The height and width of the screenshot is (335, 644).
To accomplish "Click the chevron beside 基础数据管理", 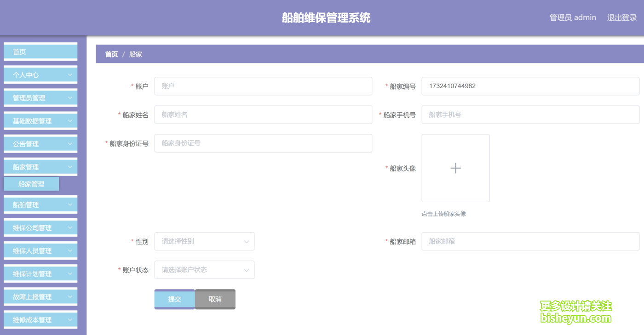I will tap(70, 121).
